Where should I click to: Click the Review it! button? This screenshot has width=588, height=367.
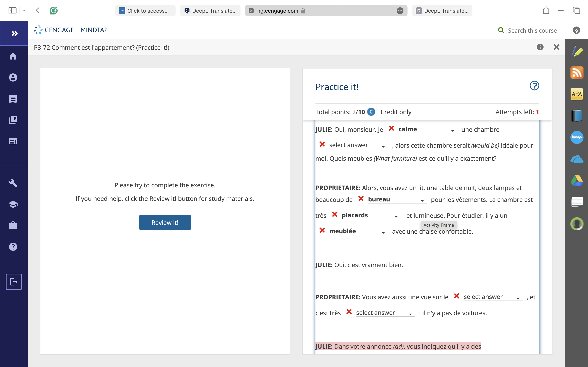(x=165, y=223)
